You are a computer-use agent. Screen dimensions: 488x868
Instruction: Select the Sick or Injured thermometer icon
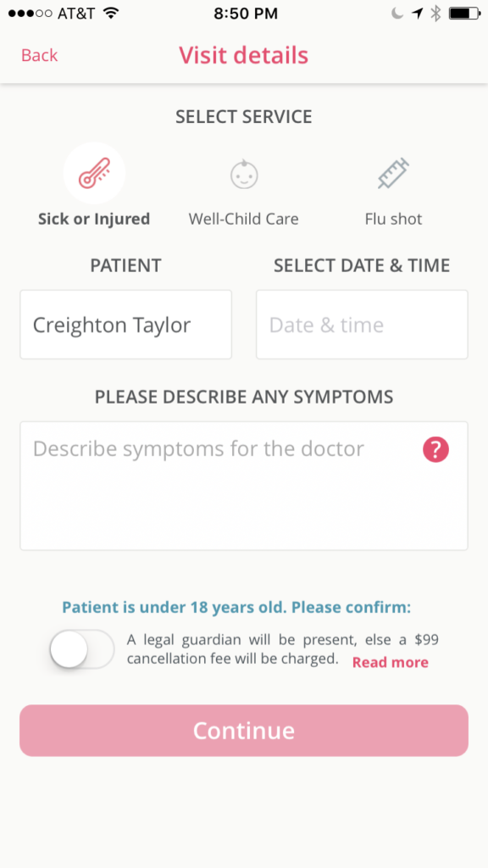94,173
